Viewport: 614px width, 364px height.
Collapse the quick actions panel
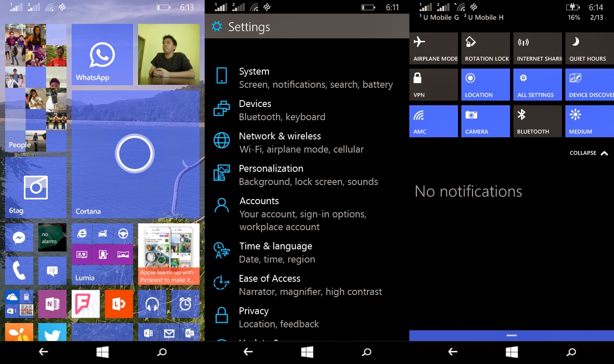[589, 153]
